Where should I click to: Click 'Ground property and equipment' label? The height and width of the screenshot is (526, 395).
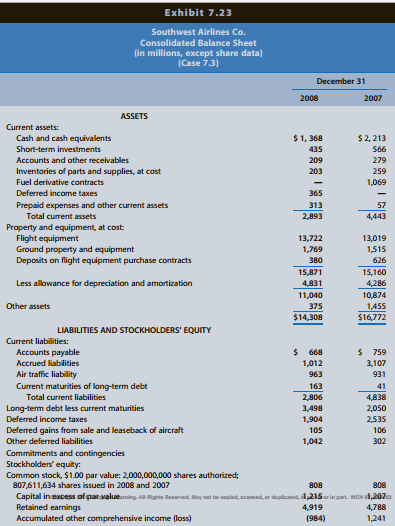[75, 250]
